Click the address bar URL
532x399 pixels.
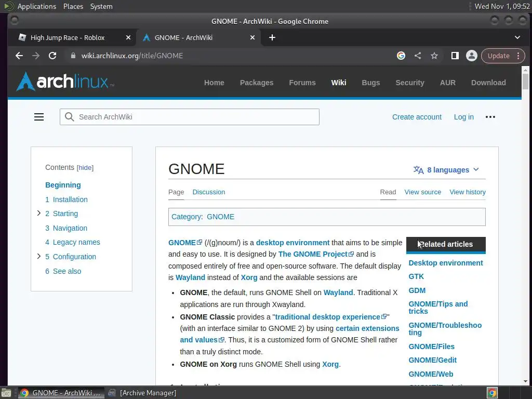click(x=132, y=56)
